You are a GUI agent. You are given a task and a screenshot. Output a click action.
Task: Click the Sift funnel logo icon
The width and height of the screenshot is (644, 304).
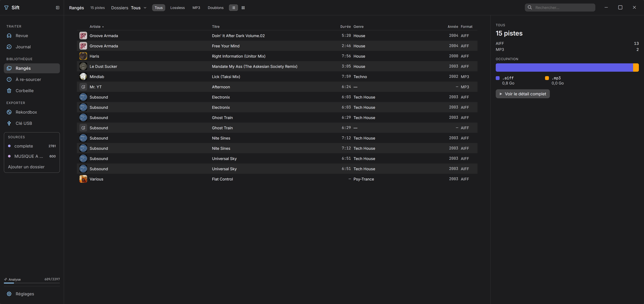tap(6, 8)
